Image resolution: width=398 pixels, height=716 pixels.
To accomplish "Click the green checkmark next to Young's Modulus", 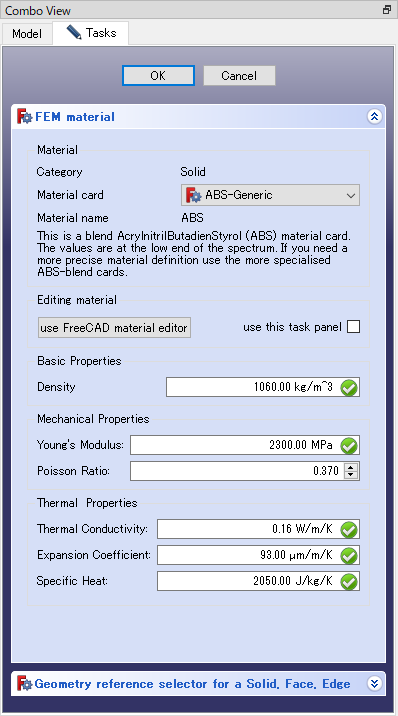I will coord(349,445).
